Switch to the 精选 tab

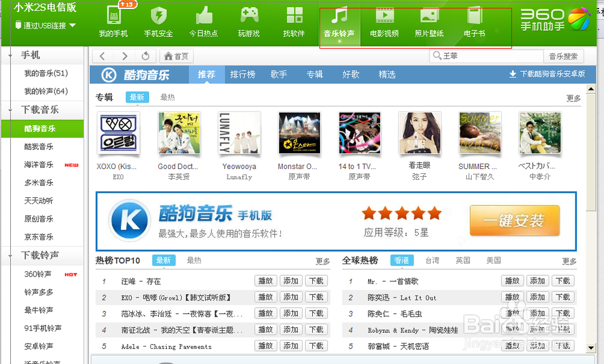coord(387,75)
